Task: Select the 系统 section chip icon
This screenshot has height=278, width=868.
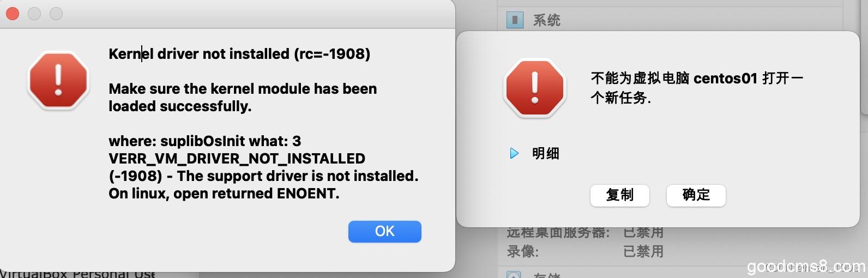Action: pos(514,20)
